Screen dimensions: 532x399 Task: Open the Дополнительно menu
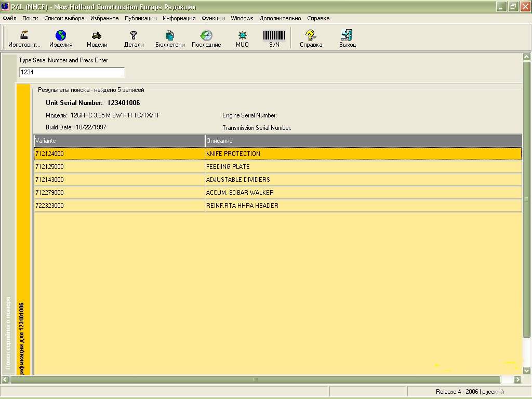coord(280,18)
